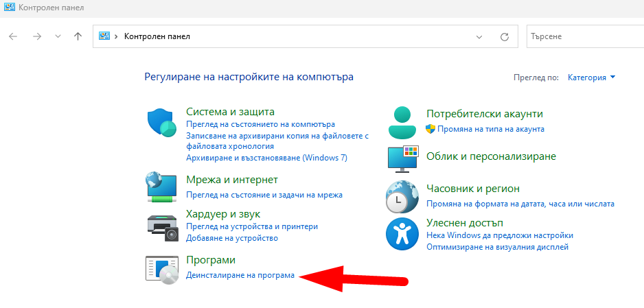
Task: Open the Хардуер и звук printer icon
Action: click(x=163, y=228)
